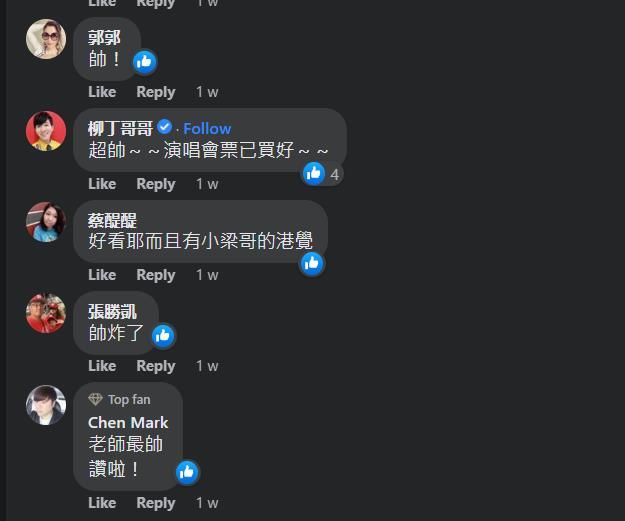Like 郭郭's comment
625x521 pixels.
102,92
